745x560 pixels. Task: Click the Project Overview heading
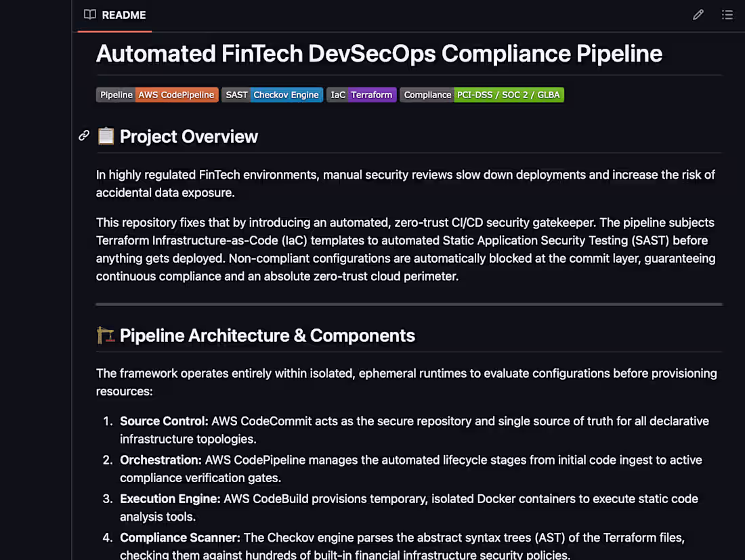click(189, 137)
